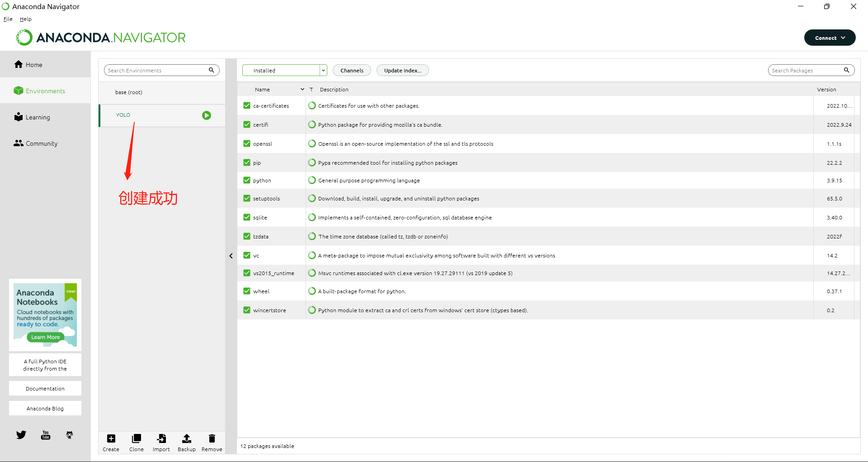Click the Import environment icon
Screen dimensions: 868x462
(161, 438)
